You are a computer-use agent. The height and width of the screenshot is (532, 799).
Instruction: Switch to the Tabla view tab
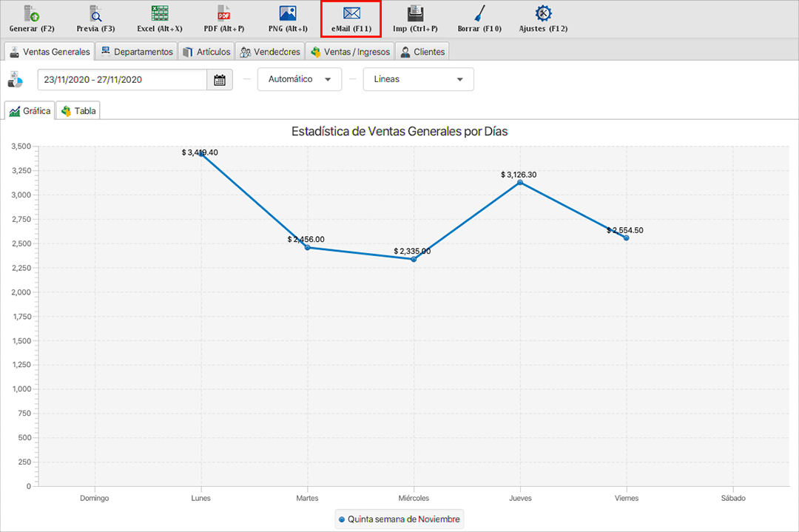click(78, 111)
